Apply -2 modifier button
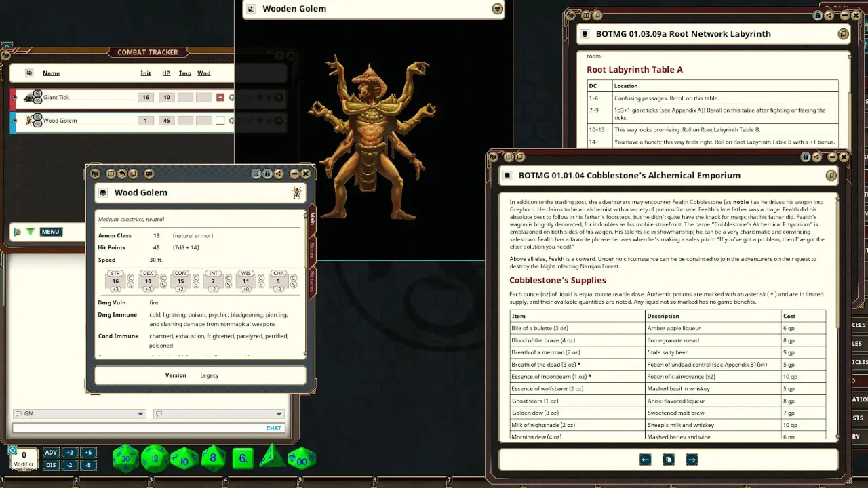The width and height of the screenshot is (868, 488). 70,465
